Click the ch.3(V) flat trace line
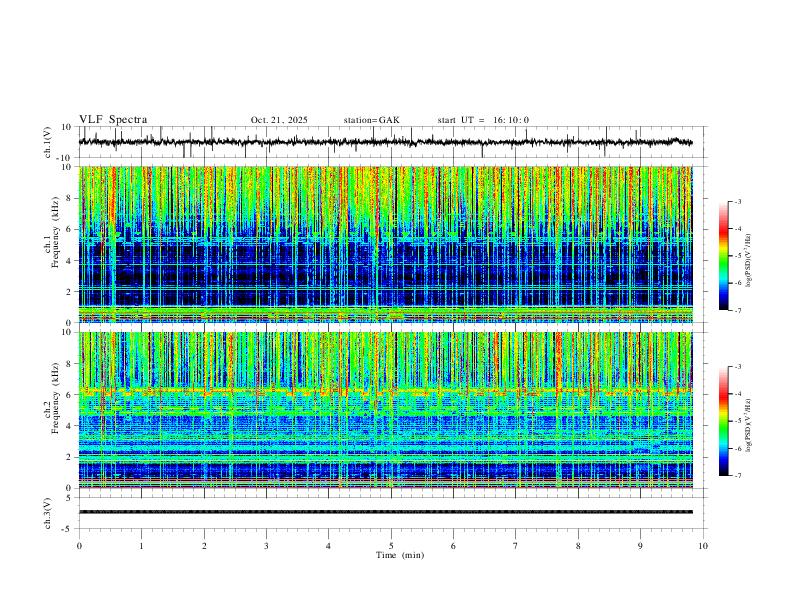 click(x=386, y=512)
